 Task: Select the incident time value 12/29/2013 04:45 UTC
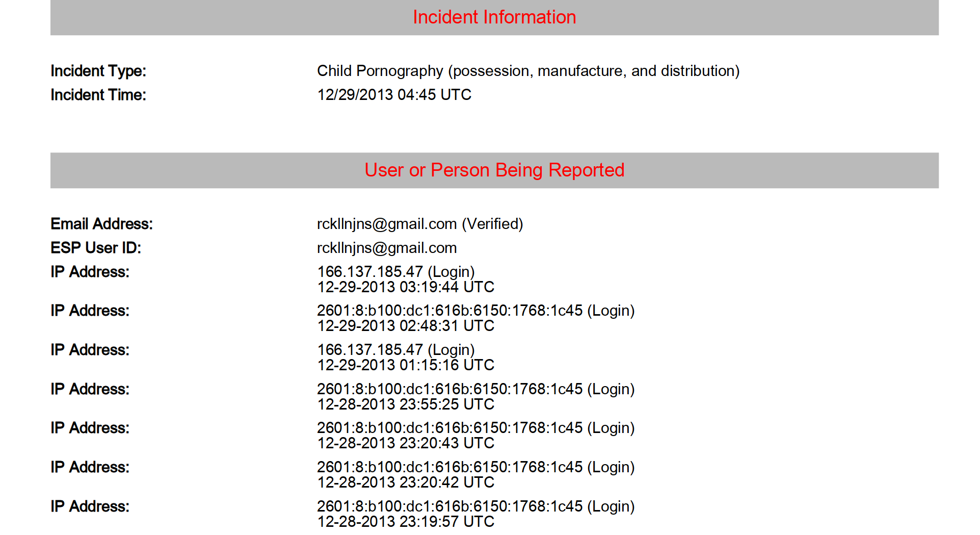[394, 95]
